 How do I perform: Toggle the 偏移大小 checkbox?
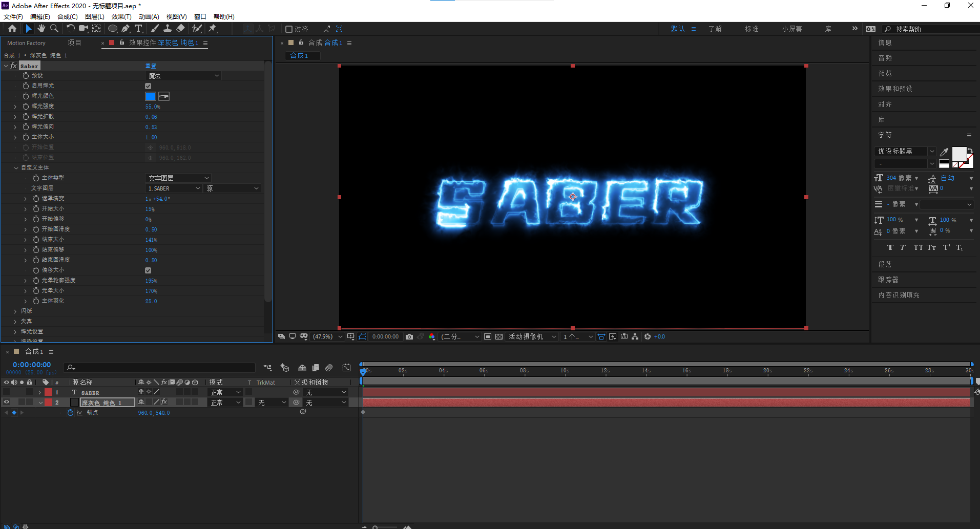coord(148,270)
